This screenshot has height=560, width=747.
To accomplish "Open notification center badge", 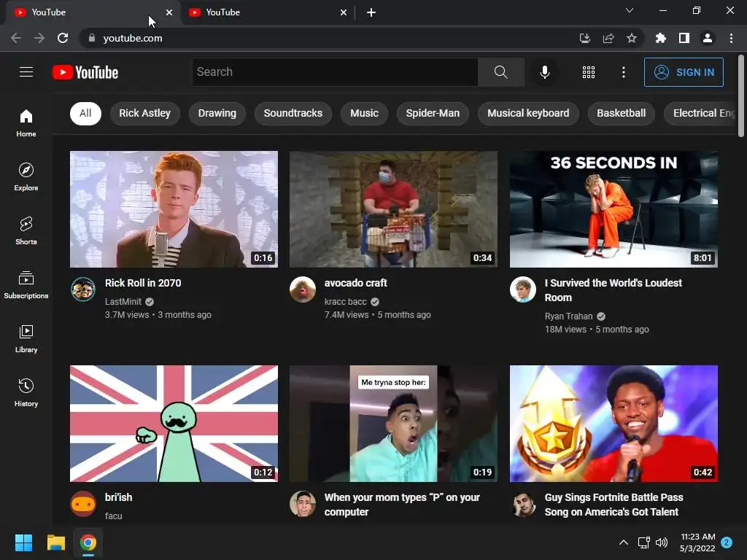I will click(727, 542).
